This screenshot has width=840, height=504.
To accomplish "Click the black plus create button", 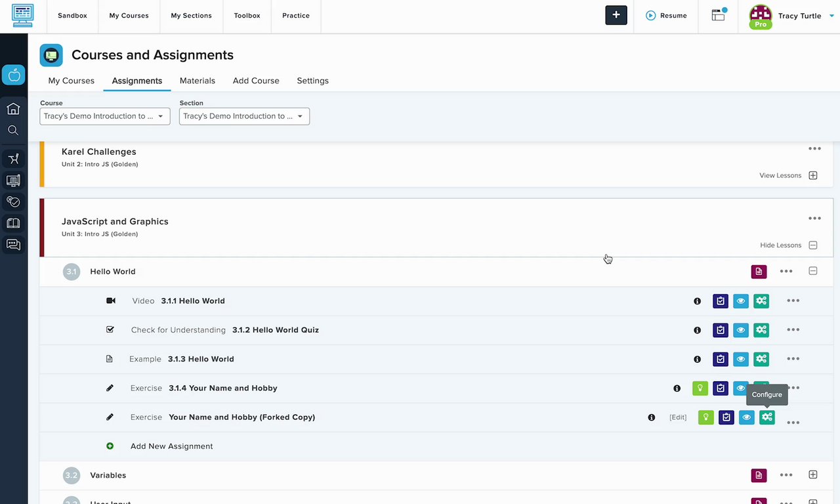I will pos(616,15).
